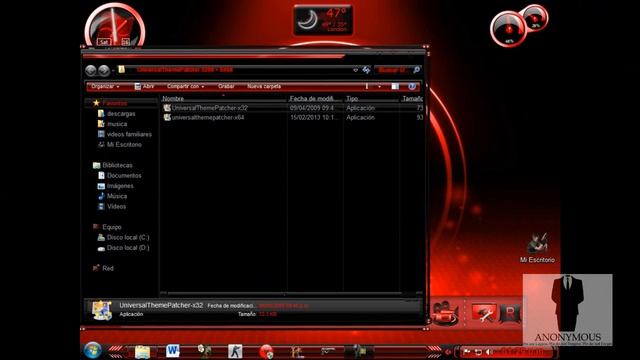The height and width of the screenshot is (360, 640).
Task: Click the magnifier search icon
Action: point(416,70)
